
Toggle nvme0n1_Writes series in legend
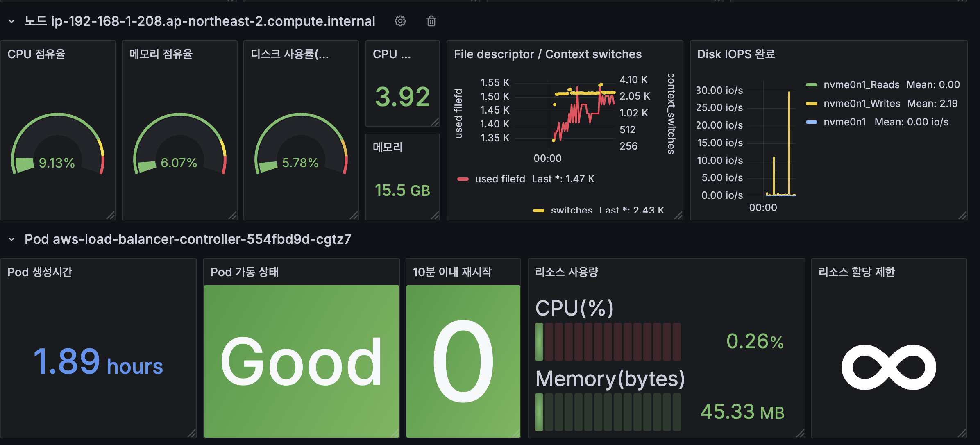coord(862,104)
